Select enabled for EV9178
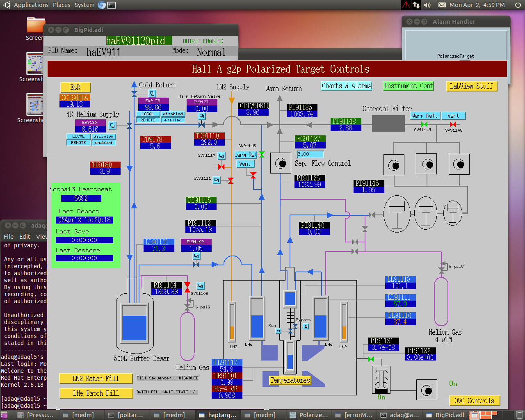The height and width of the screenshot is (420, 525). coord(173,120)
